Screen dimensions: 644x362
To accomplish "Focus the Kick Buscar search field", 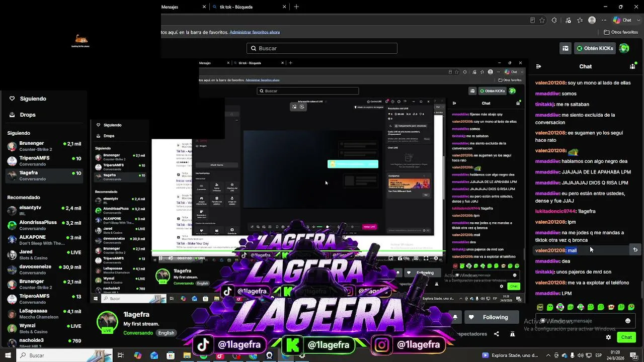I will 322,48.
